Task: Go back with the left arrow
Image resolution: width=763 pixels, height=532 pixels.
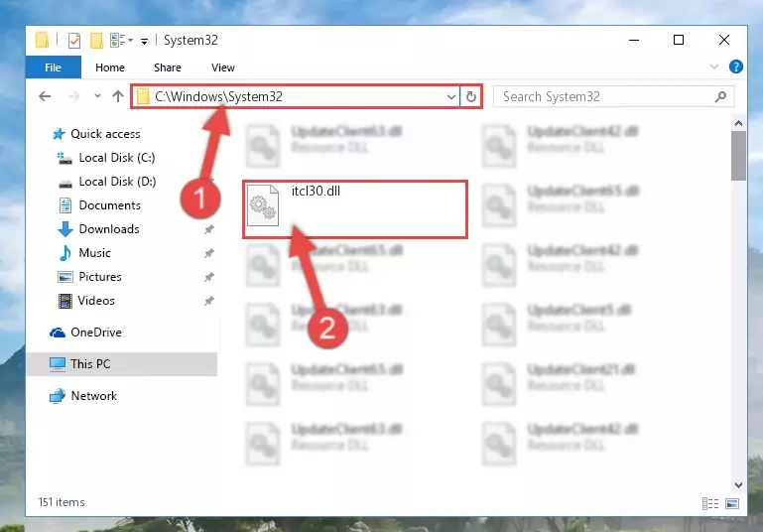Action: pos(45,96)
